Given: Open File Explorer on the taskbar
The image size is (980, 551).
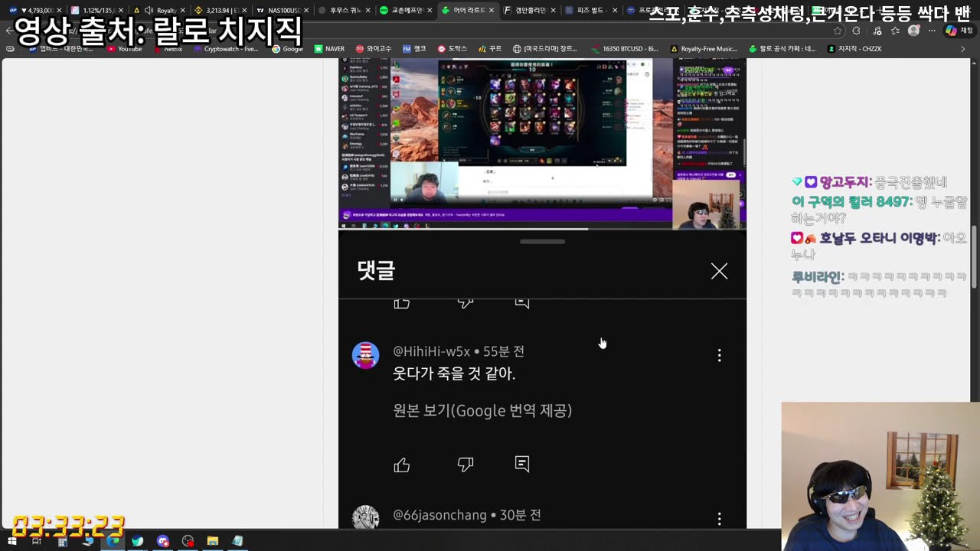Looking at the screenshot, I should pos(213,541).
